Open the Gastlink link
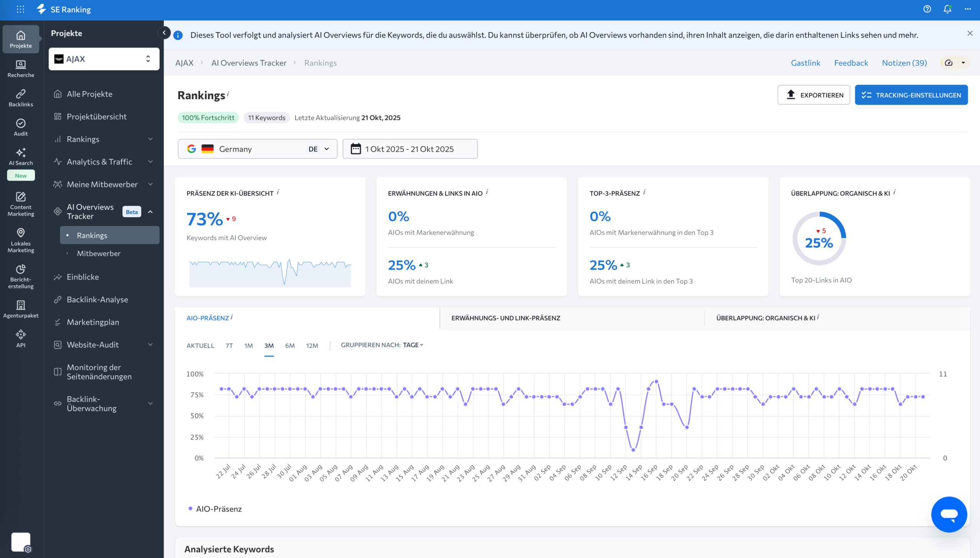 (x=805, y=63)
